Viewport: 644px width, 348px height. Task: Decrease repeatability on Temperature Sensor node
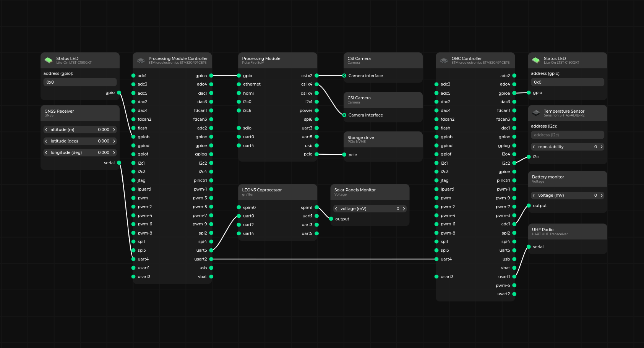[534, 147]
